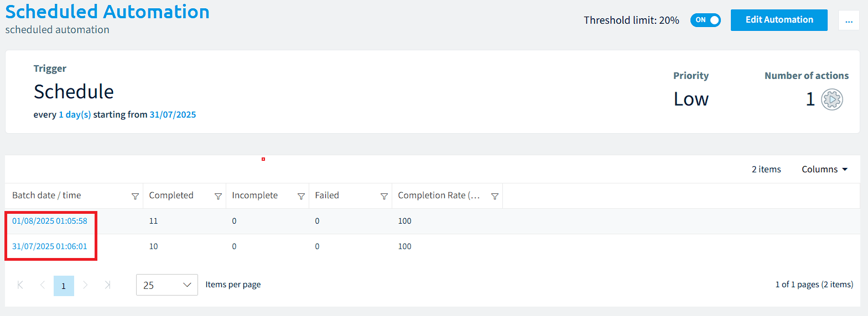Open batch 01/08/2025 01:05:58 link

(x=50, y=221)
